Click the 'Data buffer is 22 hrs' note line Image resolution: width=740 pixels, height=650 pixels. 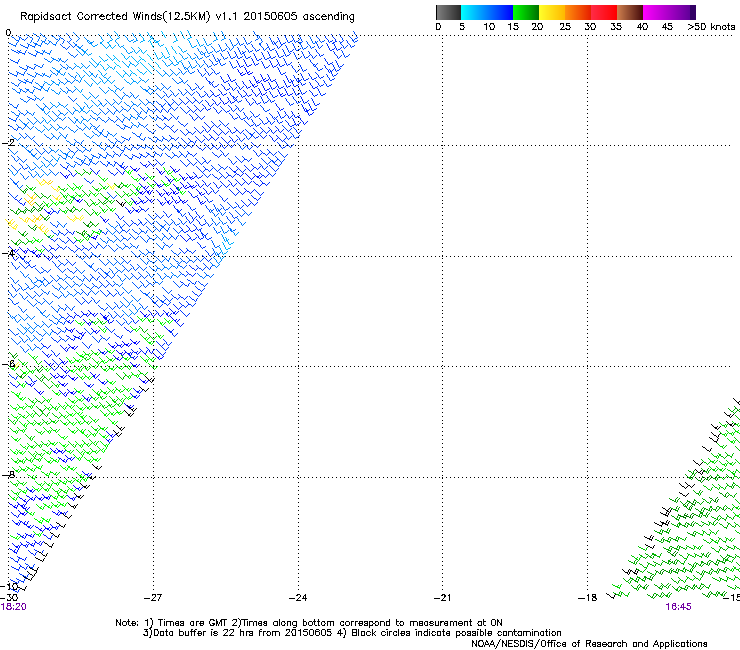point(238,633)
